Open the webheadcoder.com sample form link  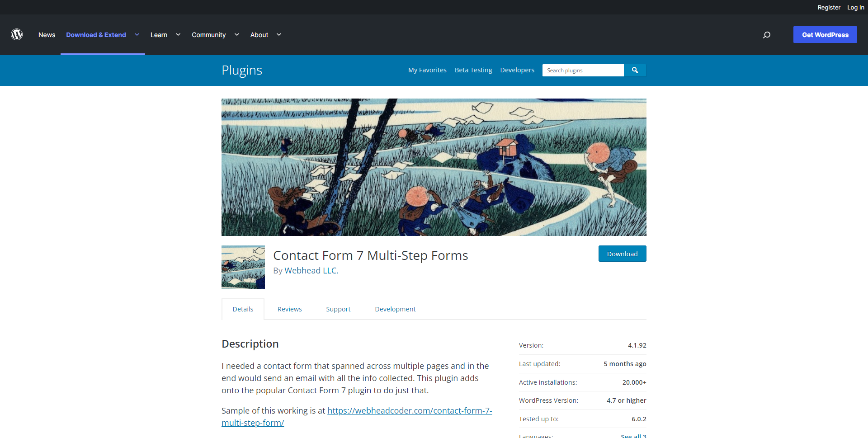tap(357, 417)
